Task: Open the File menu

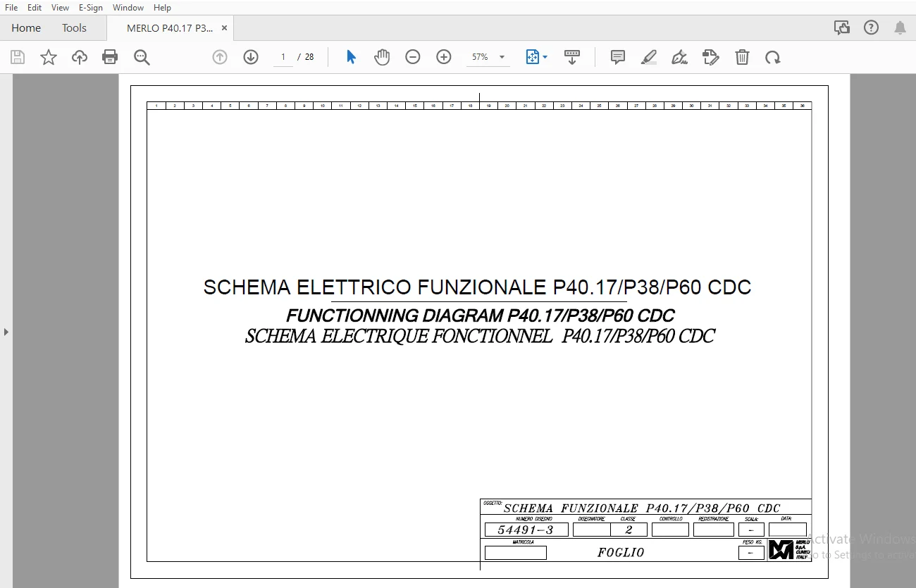Action: click(11, 8)
